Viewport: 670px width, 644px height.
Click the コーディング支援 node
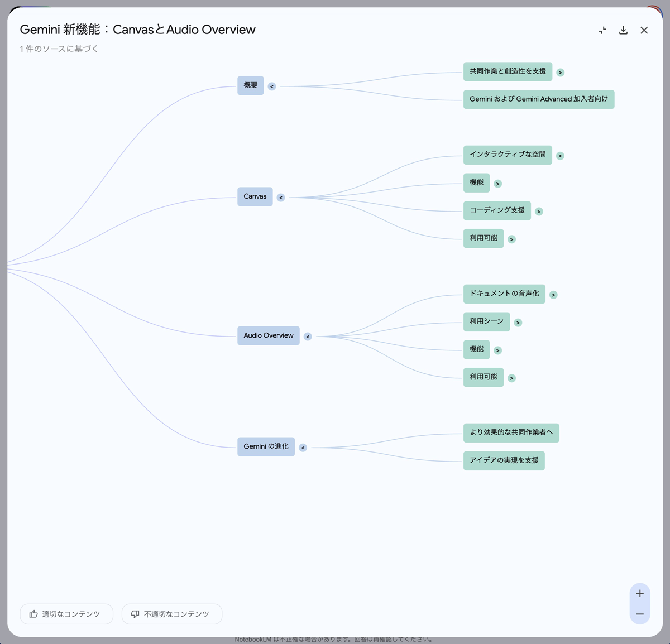pos(497,210)
